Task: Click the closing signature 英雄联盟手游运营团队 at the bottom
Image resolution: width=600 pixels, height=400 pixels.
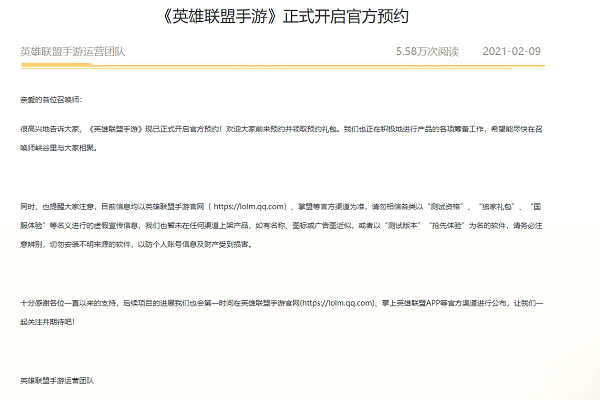Action: point(57,381)
